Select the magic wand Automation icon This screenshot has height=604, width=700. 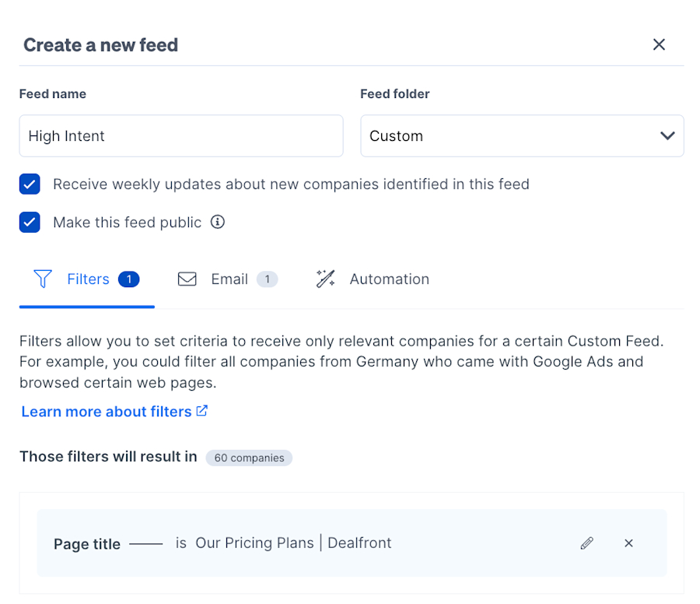[x=325, y=279]
